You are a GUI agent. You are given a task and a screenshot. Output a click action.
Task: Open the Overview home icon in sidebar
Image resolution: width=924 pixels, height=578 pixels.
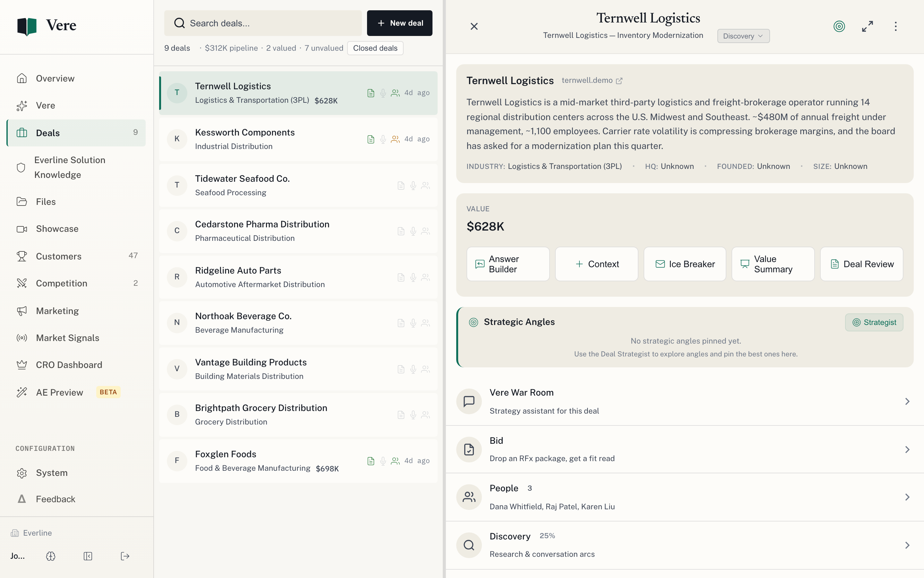(x=22, y=78)
